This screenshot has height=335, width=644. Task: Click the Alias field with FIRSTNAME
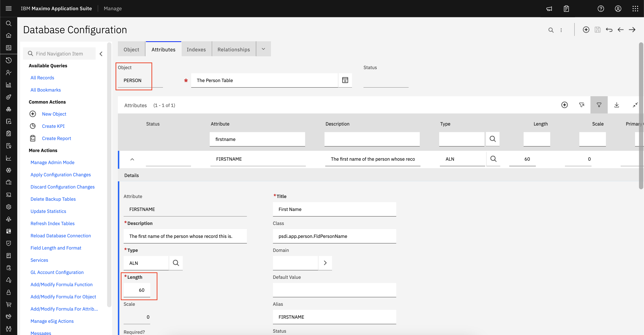[335, 317]
